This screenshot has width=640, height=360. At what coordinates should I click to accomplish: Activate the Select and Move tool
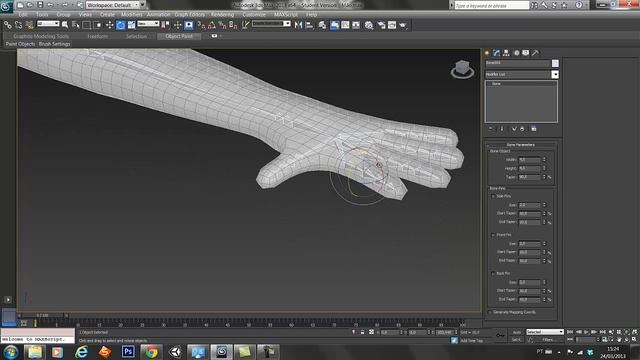pos(109,25)
